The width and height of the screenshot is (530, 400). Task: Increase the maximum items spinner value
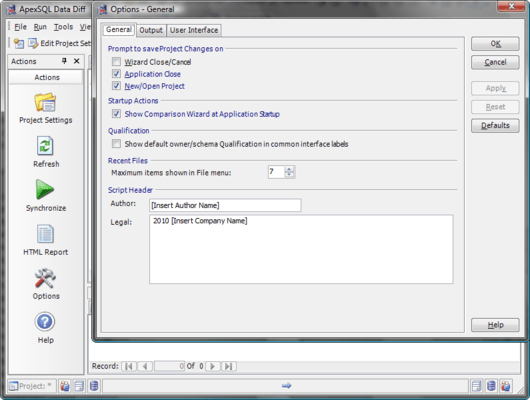289,169
